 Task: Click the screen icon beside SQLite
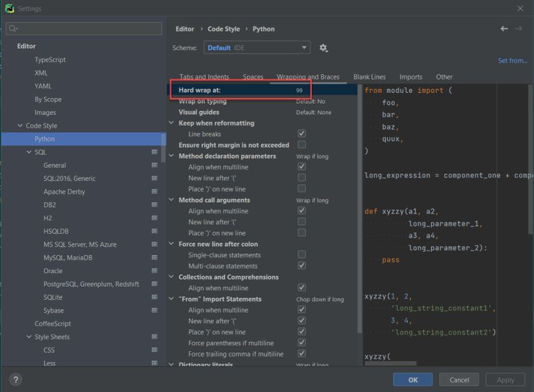click(155, 295)
